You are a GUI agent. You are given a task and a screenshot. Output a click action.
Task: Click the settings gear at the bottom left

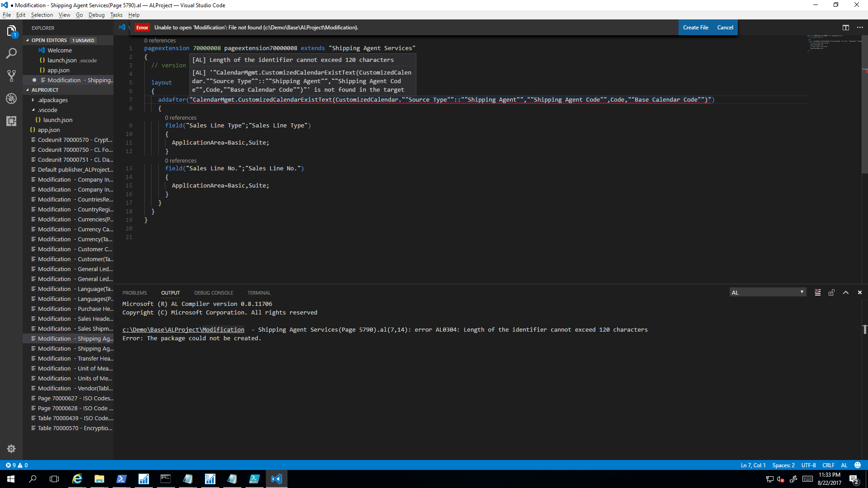tap(11, 449)
